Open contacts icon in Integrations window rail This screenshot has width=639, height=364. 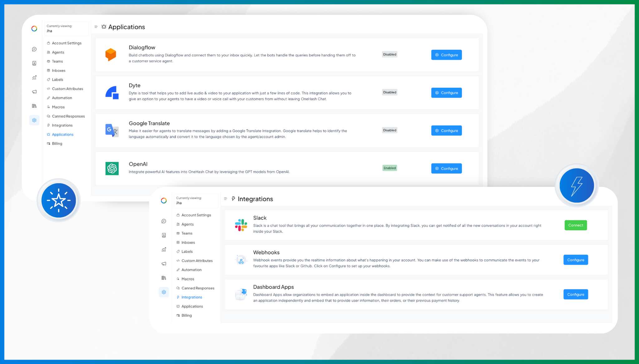164,235
